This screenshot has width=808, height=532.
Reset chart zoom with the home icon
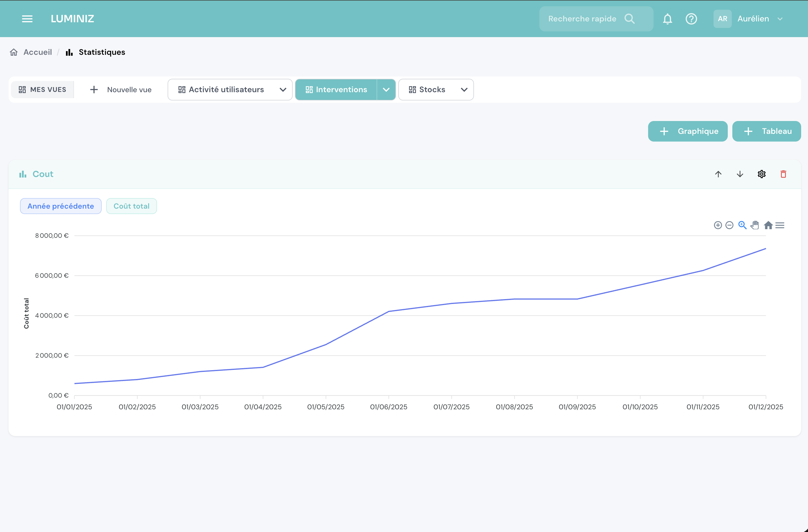(x=769, y=225)
